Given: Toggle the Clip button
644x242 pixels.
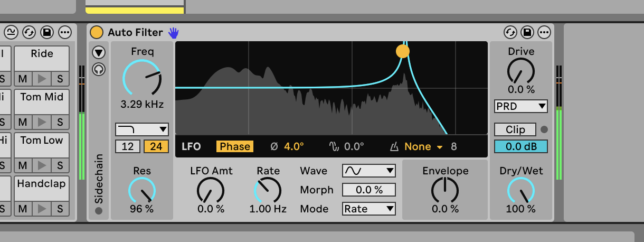Looking at the screenshot, I should coord(515,129).
